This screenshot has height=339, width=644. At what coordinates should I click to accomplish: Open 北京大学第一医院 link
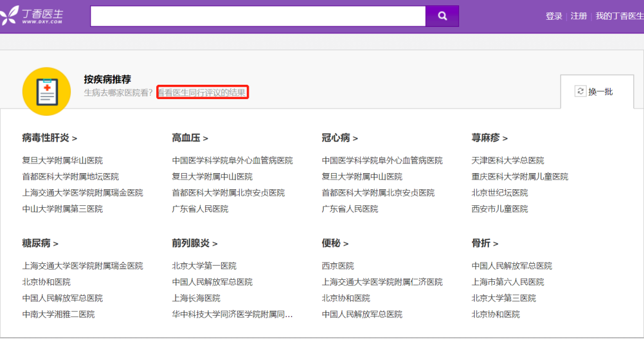(x=204, y=266)
